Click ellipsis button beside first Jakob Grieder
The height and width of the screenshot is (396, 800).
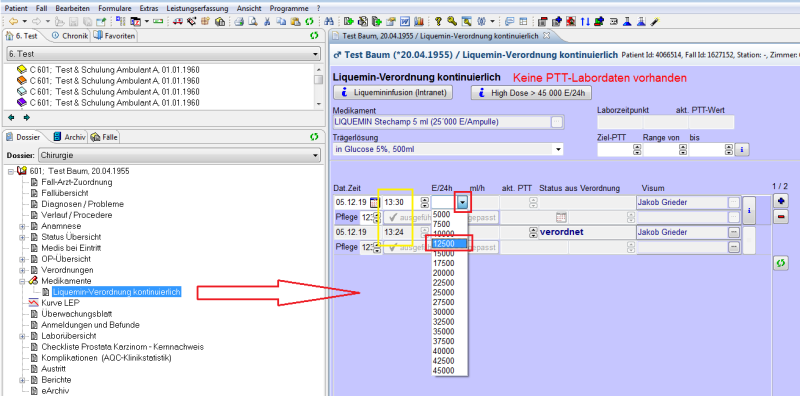pos(734,203)
